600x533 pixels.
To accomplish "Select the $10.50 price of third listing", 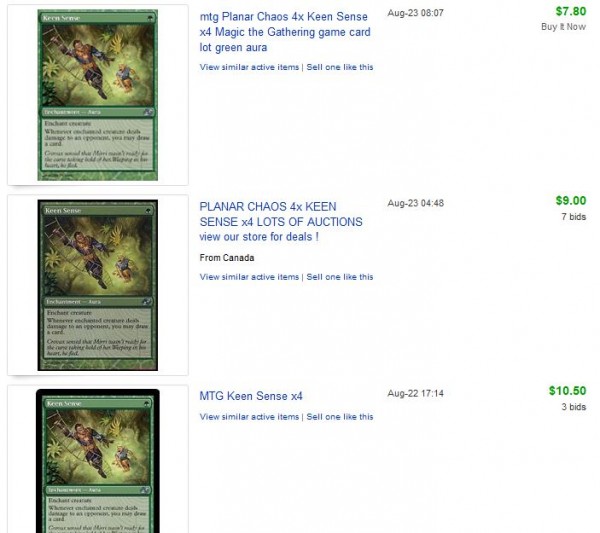I will (x=567, y=391).
